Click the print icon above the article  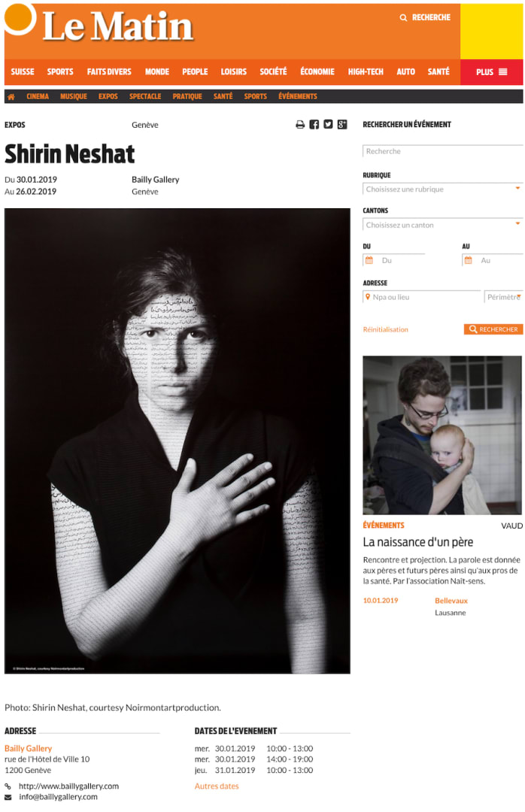point(300,124)
